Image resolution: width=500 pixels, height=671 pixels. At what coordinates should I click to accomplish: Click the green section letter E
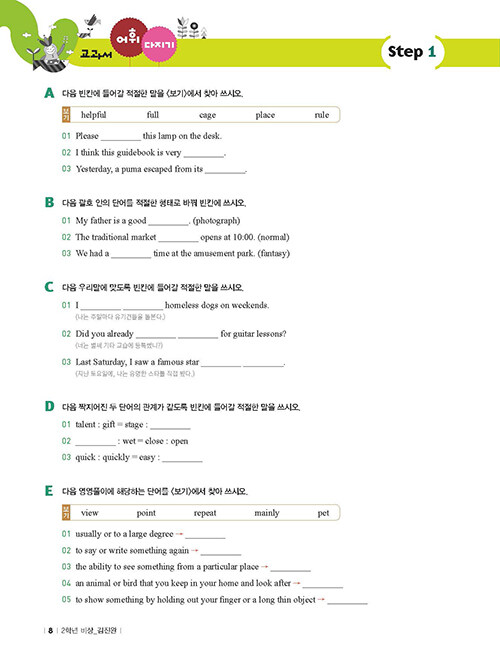point(49,491)
